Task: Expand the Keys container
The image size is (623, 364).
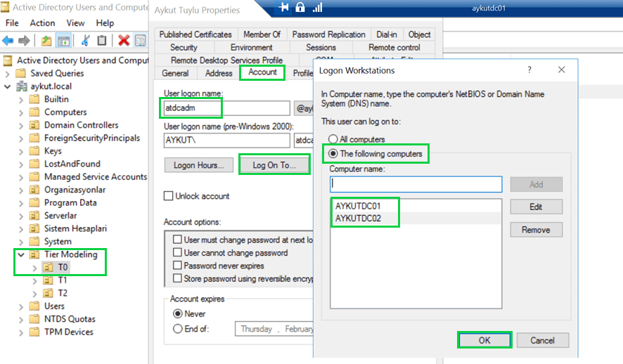Action: 21,151
